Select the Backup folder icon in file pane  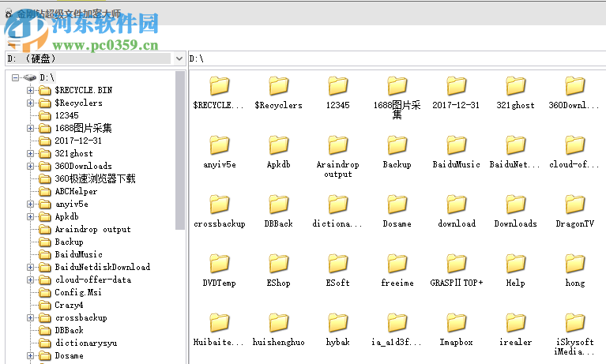pyautogui.click(x=397, y=145)
